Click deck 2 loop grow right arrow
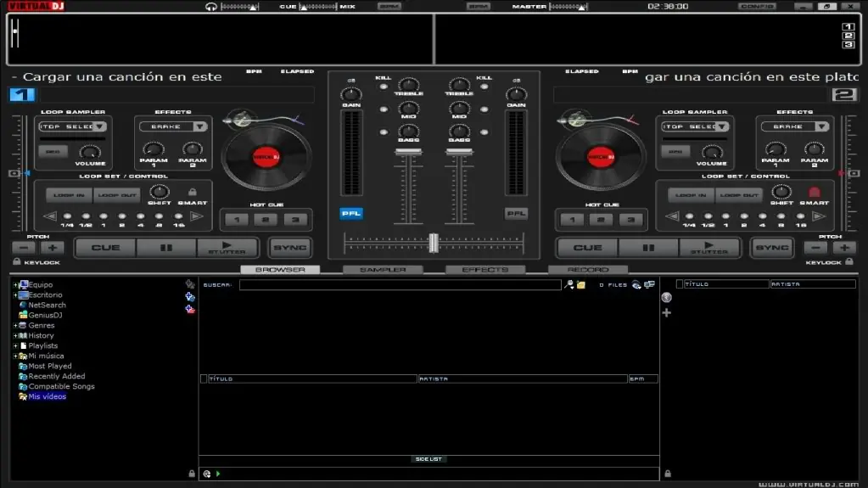This screenshot has height=488, width=868. pyautogui.click(x=818, y=216)
